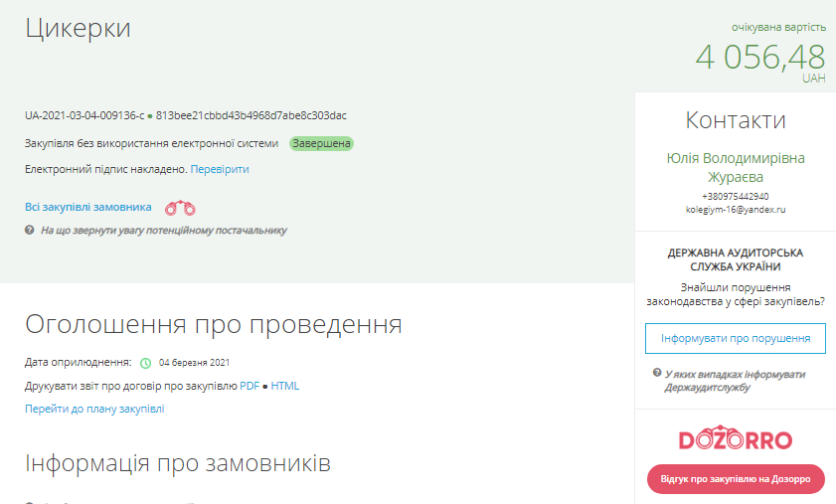Viewport: 836px width, 504px height.
Task: Click the question mark icon before supplier tips
Action: (x=30, y=230)
